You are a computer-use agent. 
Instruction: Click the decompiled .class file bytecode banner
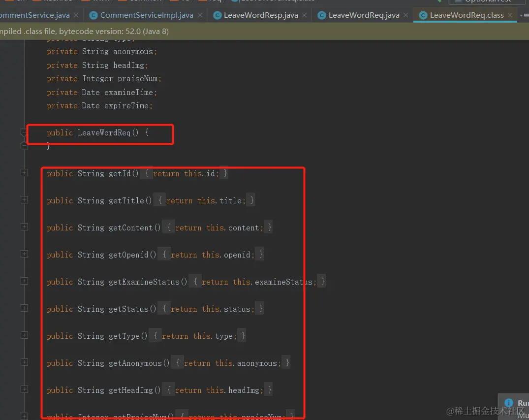point(265,32)
